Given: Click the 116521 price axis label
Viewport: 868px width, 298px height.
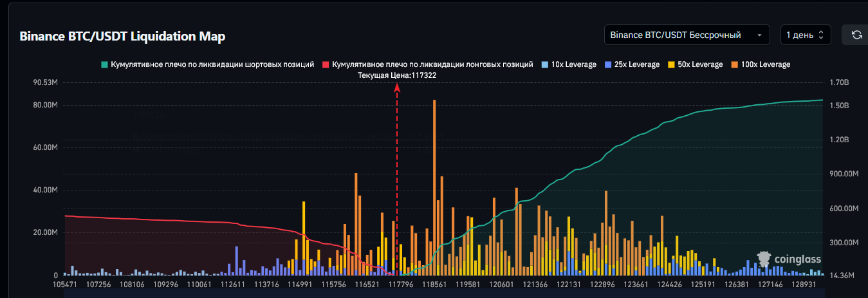Looking at the screenshot, I should [x=367, y=284].
